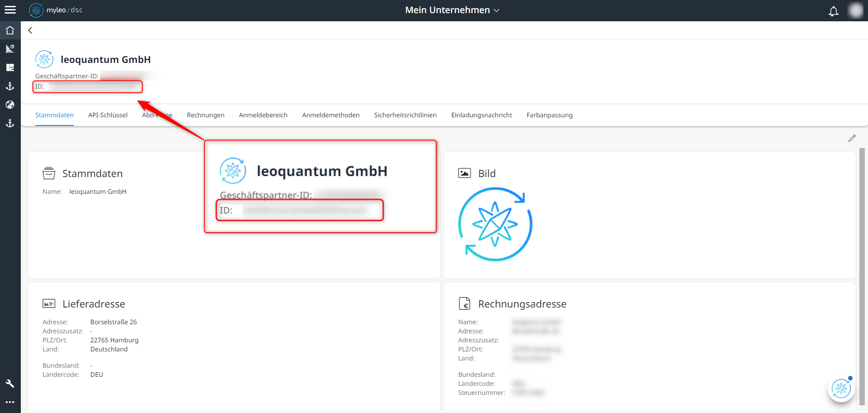
Task: Open the hamburger menu
Action: click(10, 10)
